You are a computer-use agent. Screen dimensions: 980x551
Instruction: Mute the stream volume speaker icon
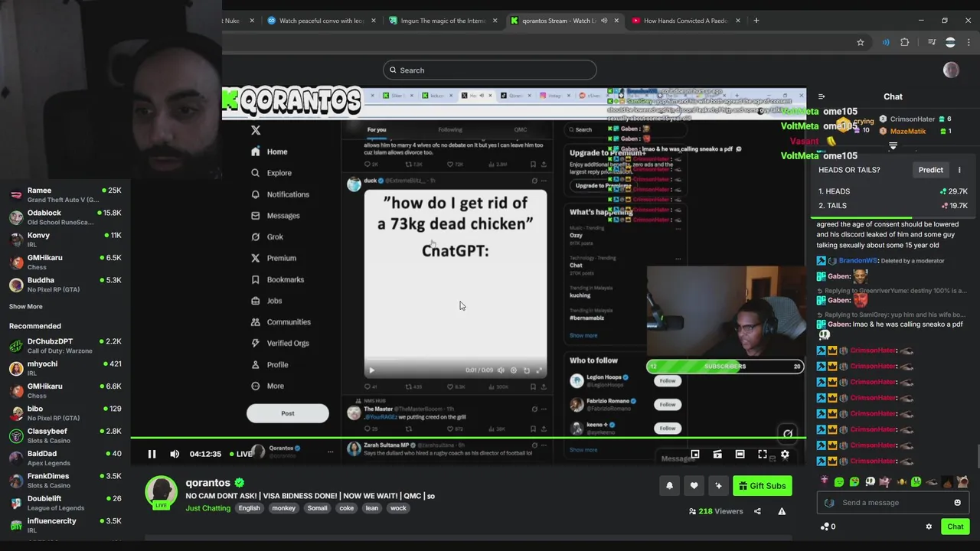[x=175, y=454]
